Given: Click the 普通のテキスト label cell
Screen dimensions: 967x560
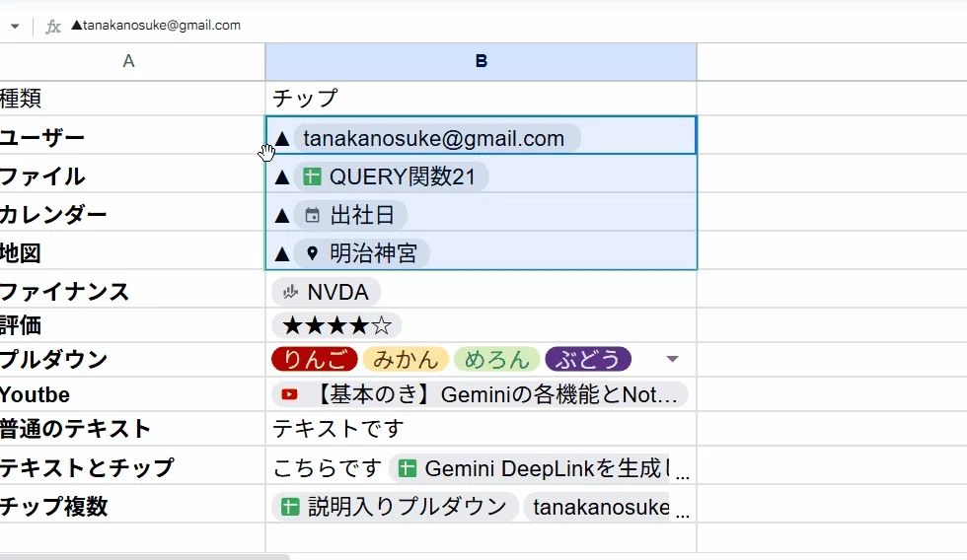Looking at the screenshot, I should coord(132,429).
